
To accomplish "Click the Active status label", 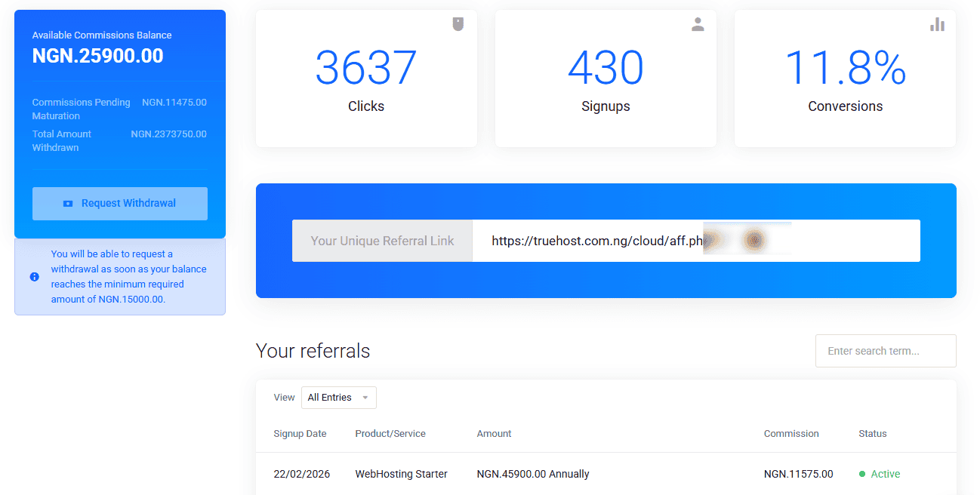I will tap(886, 475).
